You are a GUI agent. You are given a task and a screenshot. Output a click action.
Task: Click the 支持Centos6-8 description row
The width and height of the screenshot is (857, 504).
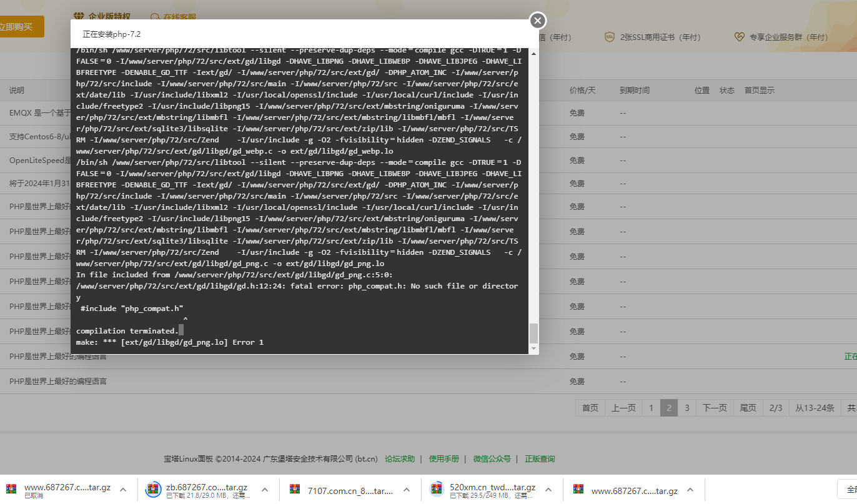40,137
